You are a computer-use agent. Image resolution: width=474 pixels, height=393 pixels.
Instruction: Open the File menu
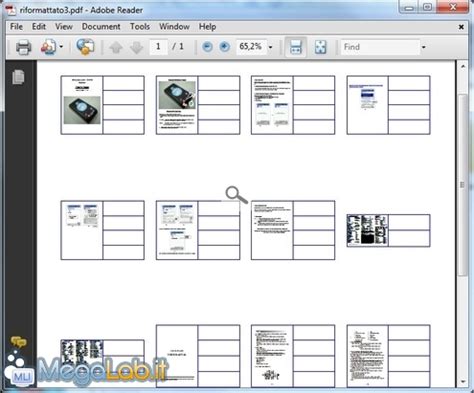pyautogui.click(x=16, y=27)
